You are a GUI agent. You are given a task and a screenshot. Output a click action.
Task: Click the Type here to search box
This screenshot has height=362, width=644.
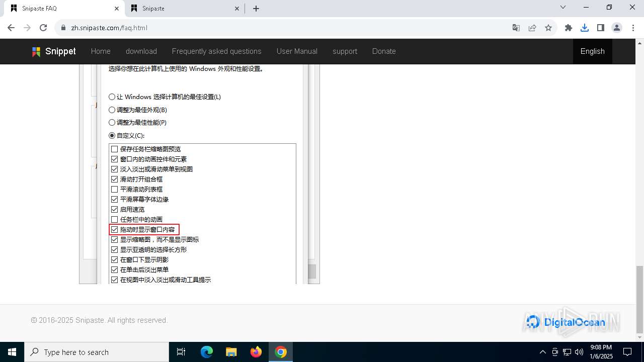tap(97, 352)
